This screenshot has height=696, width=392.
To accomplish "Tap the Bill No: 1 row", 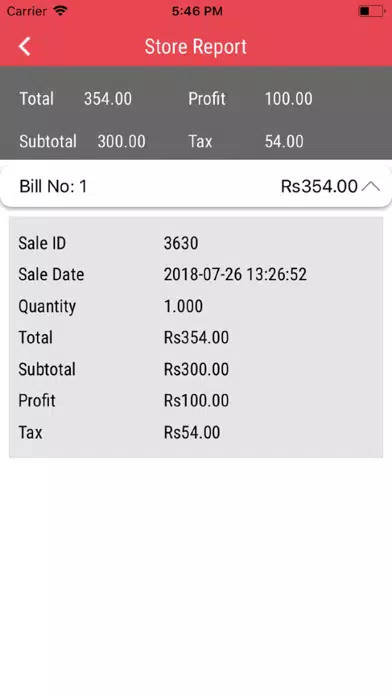I will pos(196,186).
